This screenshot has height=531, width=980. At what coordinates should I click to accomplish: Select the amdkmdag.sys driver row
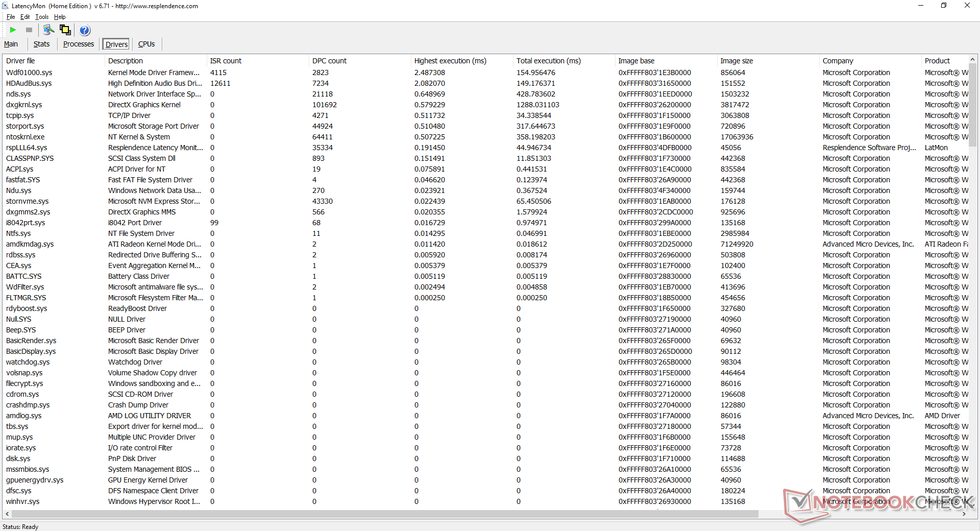[485, 244]
